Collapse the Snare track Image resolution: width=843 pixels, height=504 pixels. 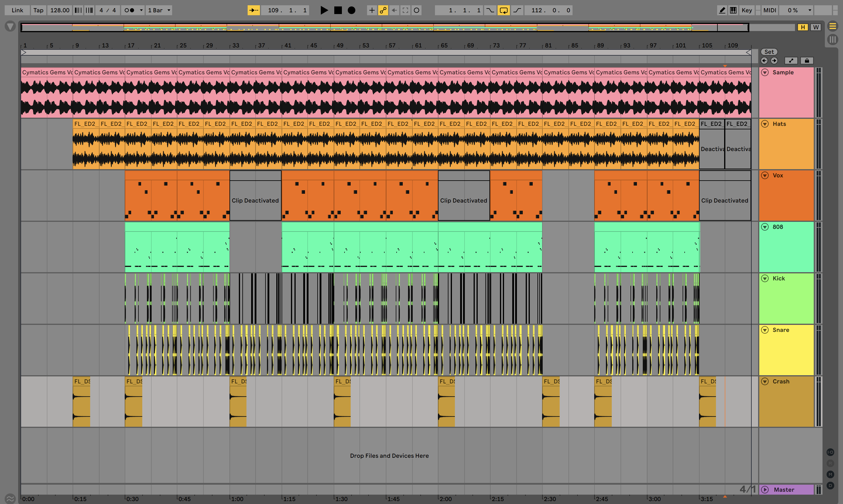tap(765, 330)
